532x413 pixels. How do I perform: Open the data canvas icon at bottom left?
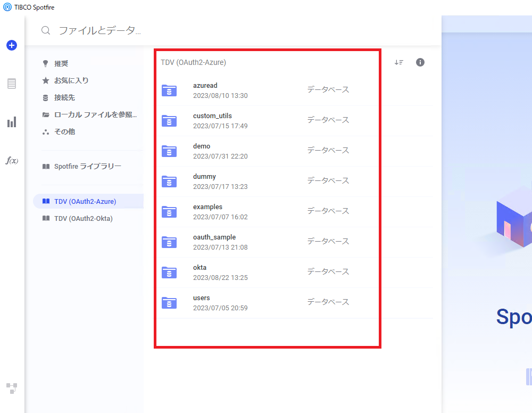coord(12,388)
